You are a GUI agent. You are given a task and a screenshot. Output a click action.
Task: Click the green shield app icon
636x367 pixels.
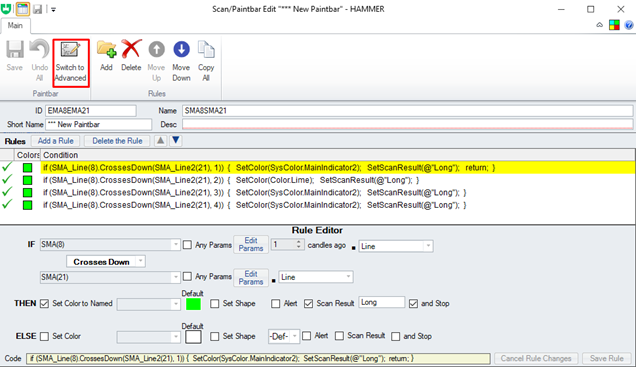click(x=6, y=9)
